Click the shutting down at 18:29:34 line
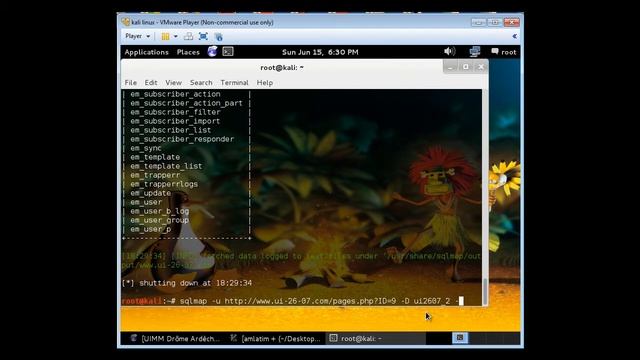Image resolution: width=640 pixels, height=360 pixels. click(187, 283)
